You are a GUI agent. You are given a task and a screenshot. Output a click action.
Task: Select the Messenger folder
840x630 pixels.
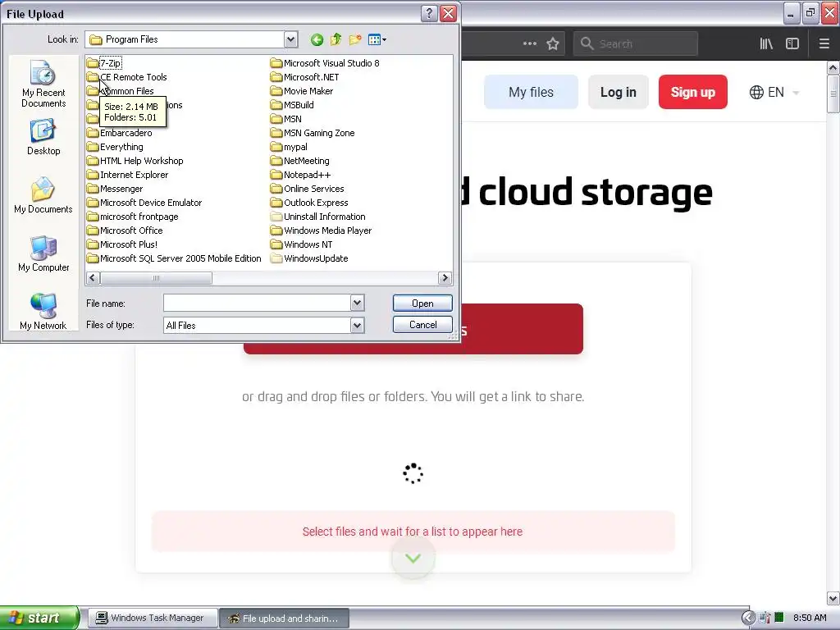click(115, 189)
